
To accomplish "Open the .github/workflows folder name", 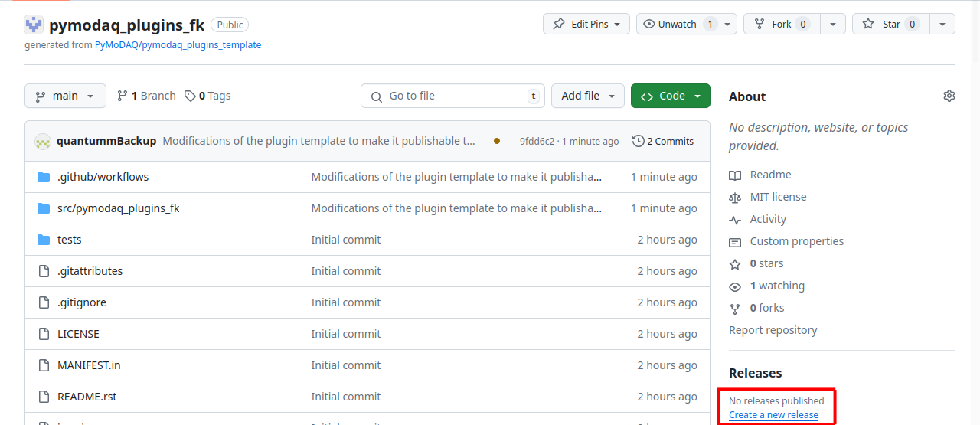I will tap(103, 177).
